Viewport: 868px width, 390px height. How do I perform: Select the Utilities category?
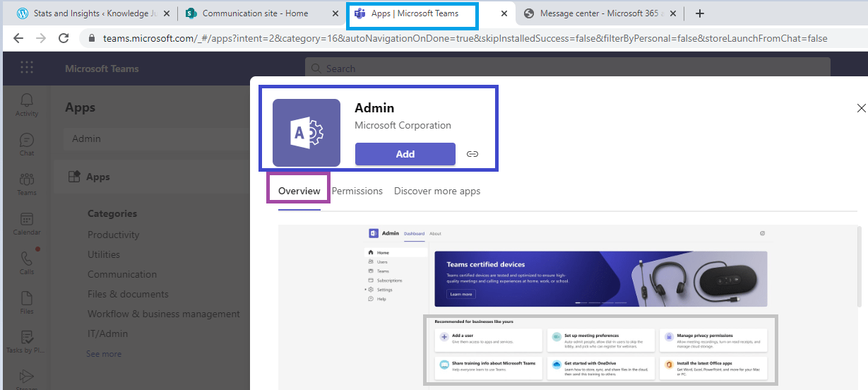[x=104, y=254]
